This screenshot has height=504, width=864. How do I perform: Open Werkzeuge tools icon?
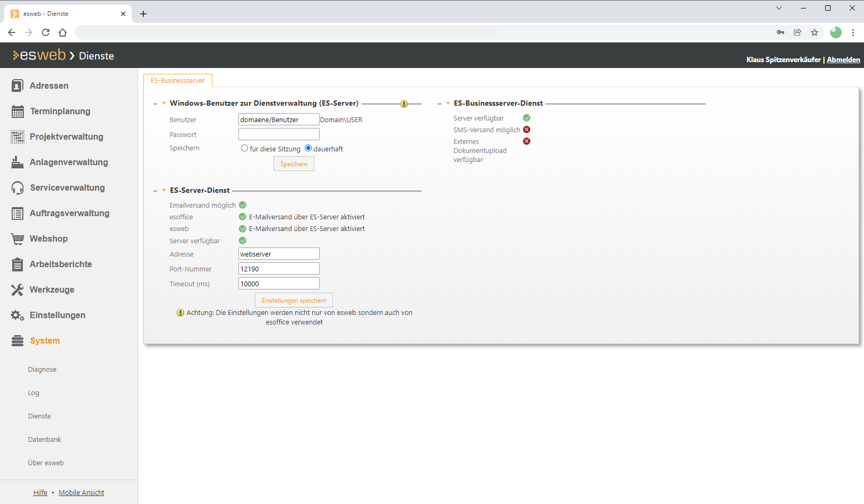coord(18,289)
